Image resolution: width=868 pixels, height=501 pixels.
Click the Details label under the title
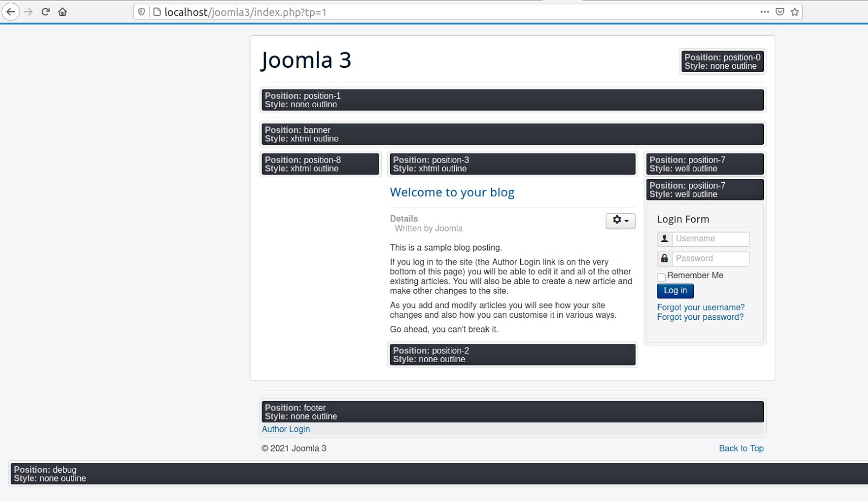pyautogui.click(x=404, y=219)
